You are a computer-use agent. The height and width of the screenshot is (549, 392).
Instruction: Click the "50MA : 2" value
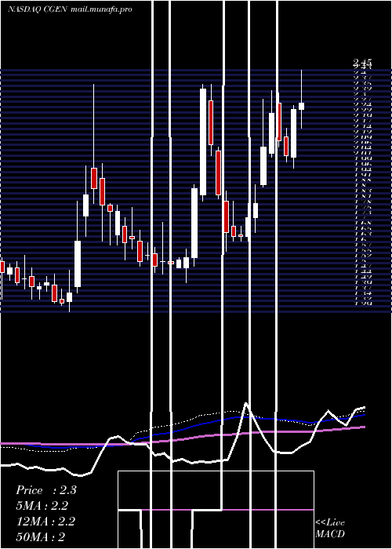[x=41, y=536]
